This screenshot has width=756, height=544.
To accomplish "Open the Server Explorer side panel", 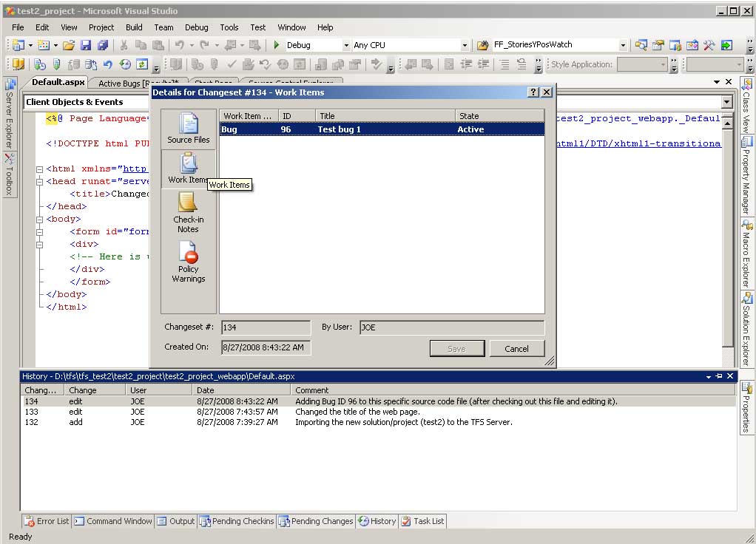I will pyautogui.click(x=10, y=115).
